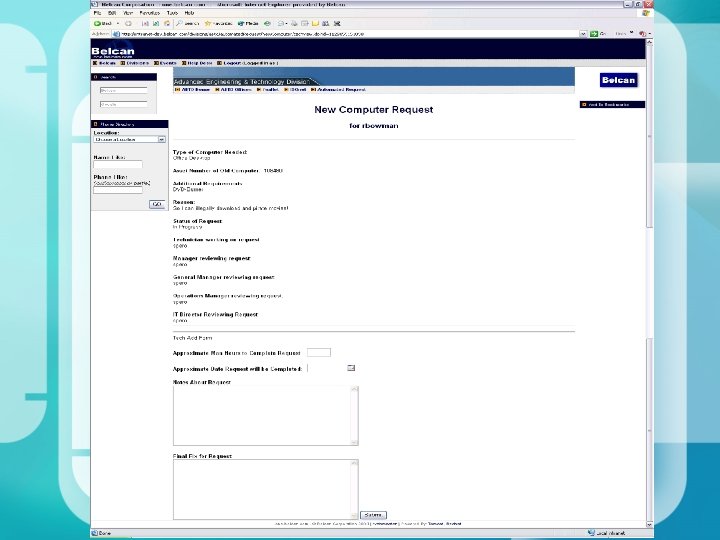Click the 'for rbowman' subheading
Viewport: 720px width, 540px height.
click(374, 126)
